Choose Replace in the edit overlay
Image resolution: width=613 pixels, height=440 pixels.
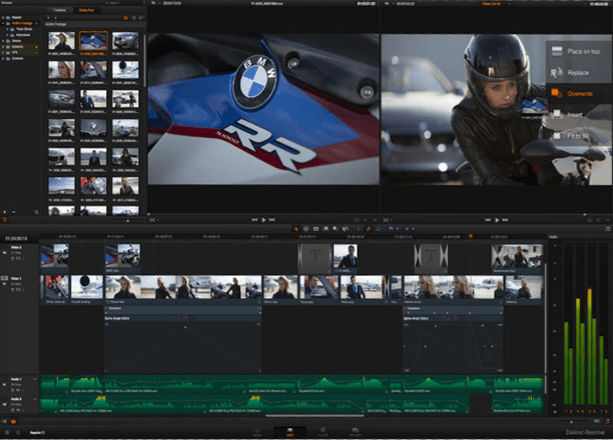[x=578, y=73]
